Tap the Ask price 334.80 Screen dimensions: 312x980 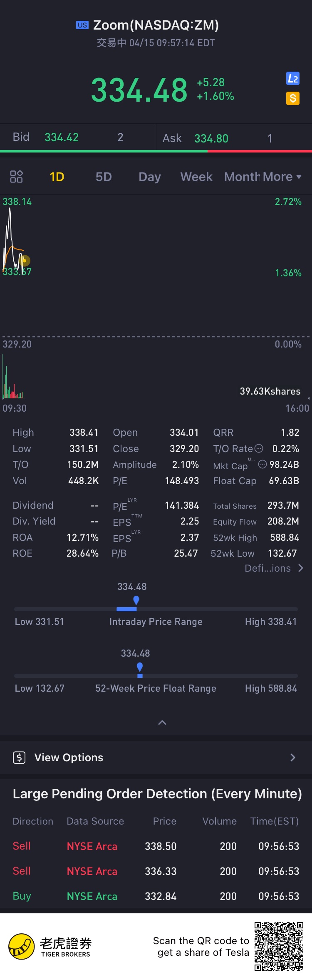[211, 138]
